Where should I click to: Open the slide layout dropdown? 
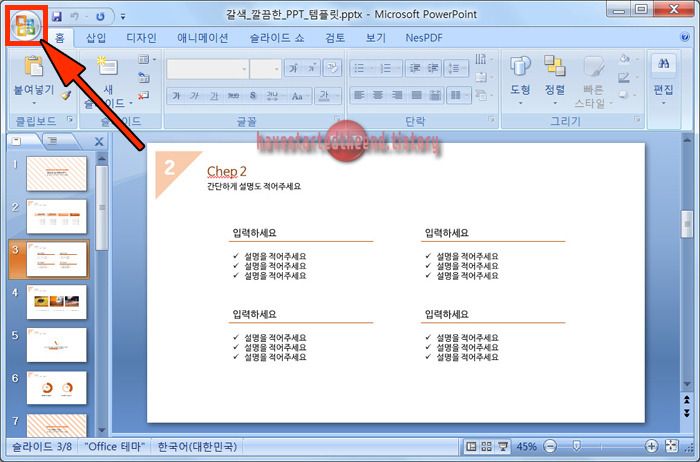tap(146, 59)
